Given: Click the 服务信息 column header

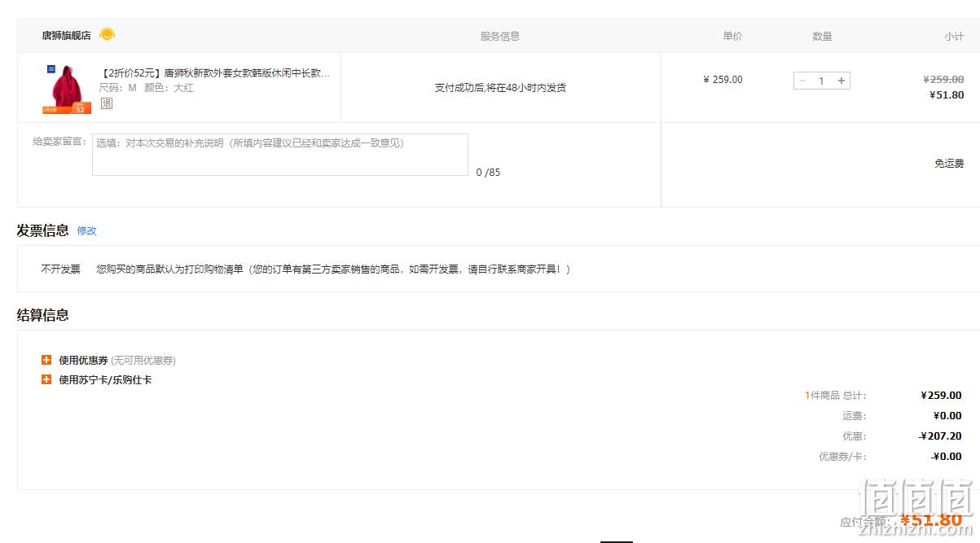Looking at the screenshot, I should (500, 37).
